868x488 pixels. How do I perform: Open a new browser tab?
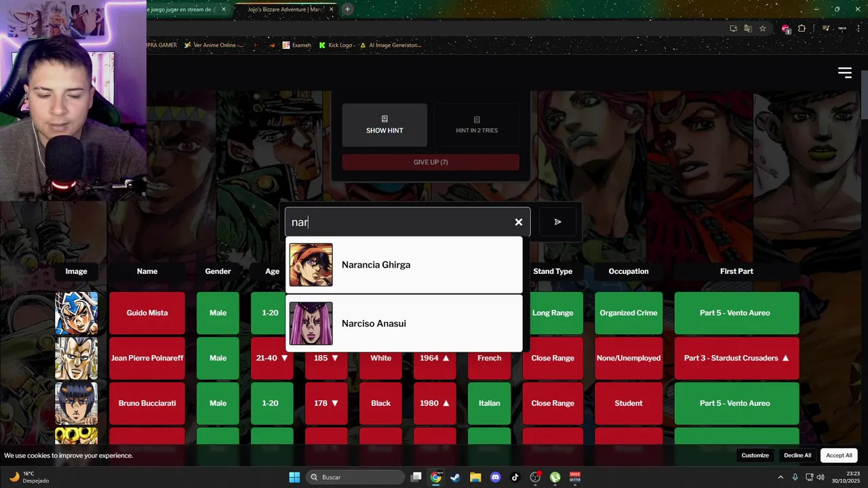click(347, 9)
